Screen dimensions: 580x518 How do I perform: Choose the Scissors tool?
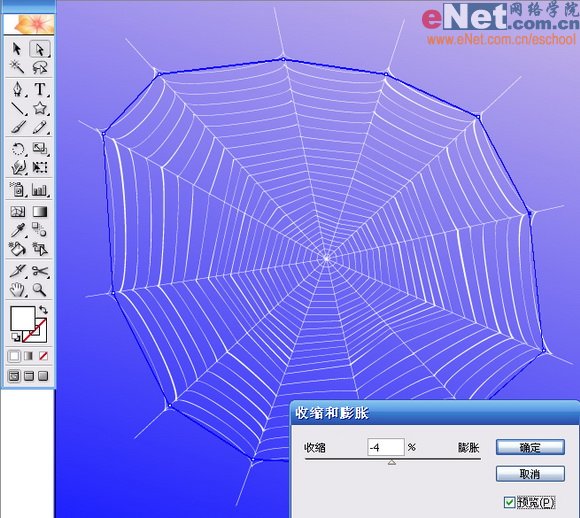(x=40, y=271)
